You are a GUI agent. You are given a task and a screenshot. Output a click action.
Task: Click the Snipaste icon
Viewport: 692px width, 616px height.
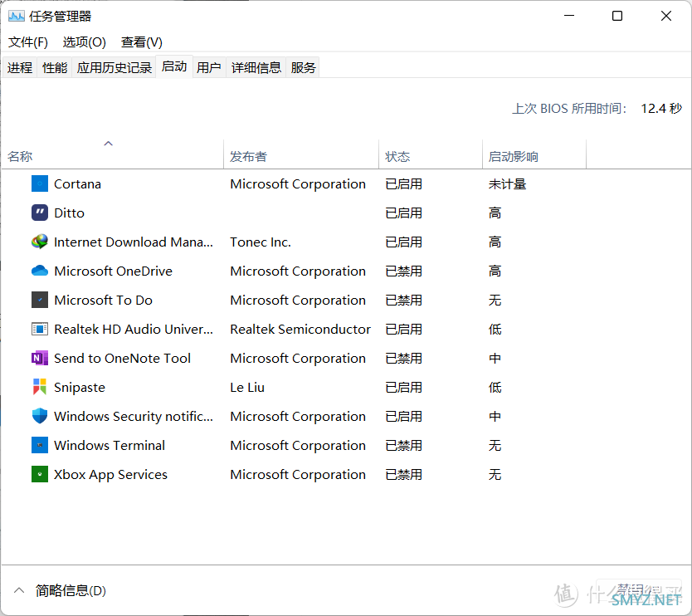point(40,387)
